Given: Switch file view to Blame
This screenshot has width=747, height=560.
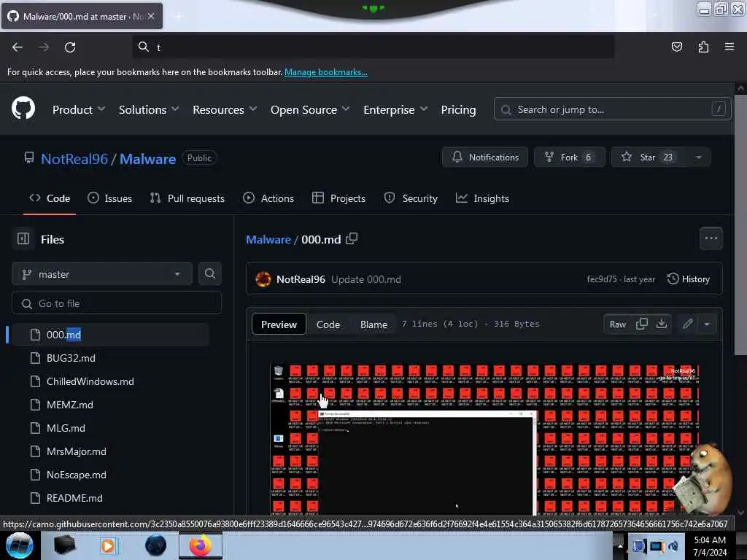Looking at the screenshot, I should pos(373,324).
